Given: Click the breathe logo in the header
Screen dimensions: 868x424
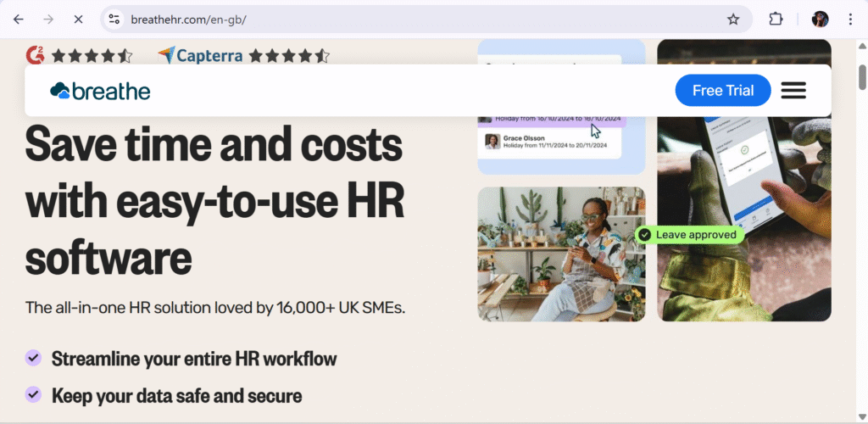Looking at the screenshot, I should click(x=100, y=91).
